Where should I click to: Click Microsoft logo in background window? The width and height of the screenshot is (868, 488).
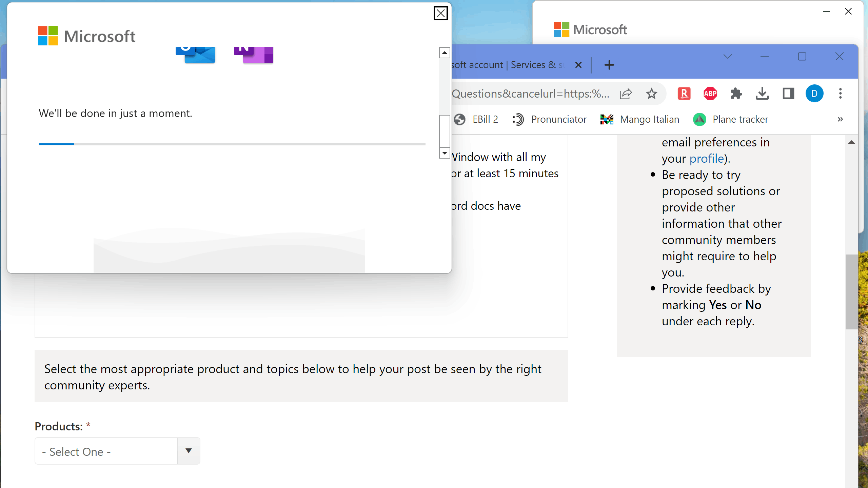pos(590,30)
